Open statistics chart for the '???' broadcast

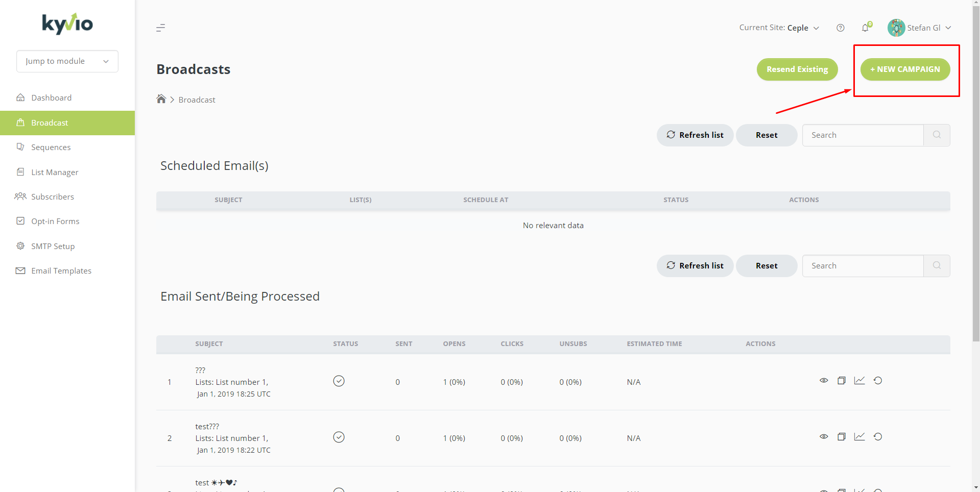859,381
